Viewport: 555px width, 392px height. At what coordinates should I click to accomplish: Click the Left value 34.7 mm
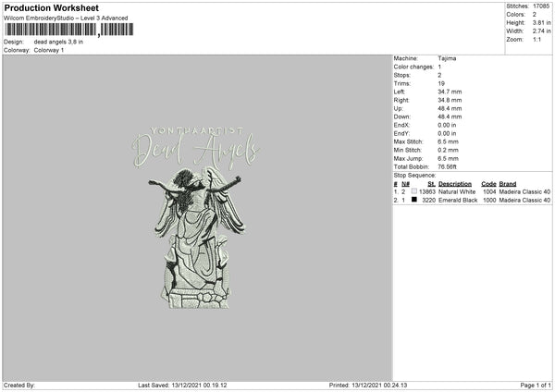pos(450,92)
